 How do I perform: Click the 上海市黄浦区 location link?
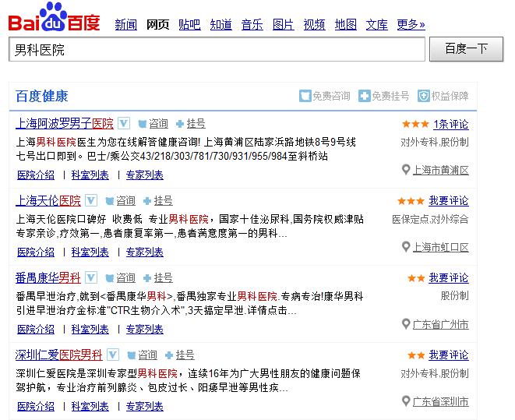click(x=441, y=170)
